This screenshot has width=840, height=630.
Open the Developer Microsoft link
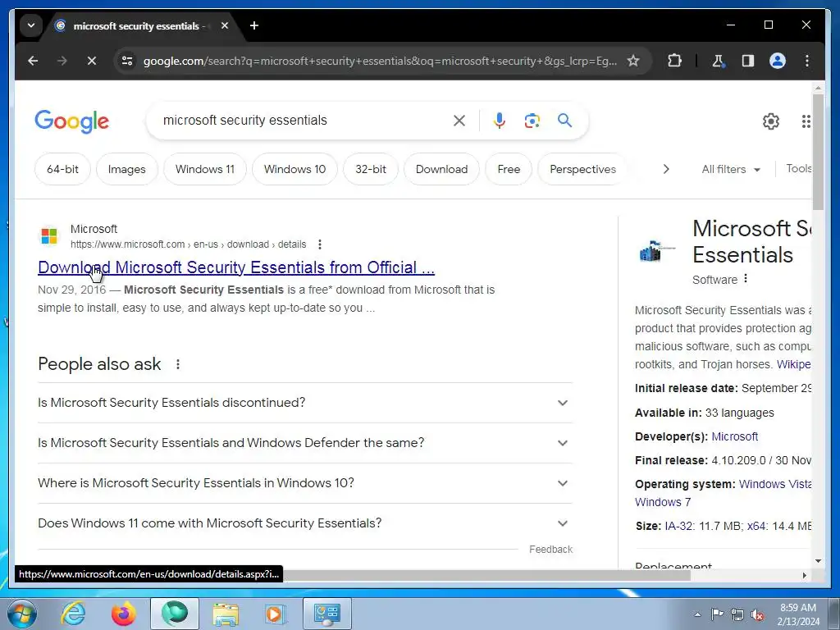click(734, 436)
